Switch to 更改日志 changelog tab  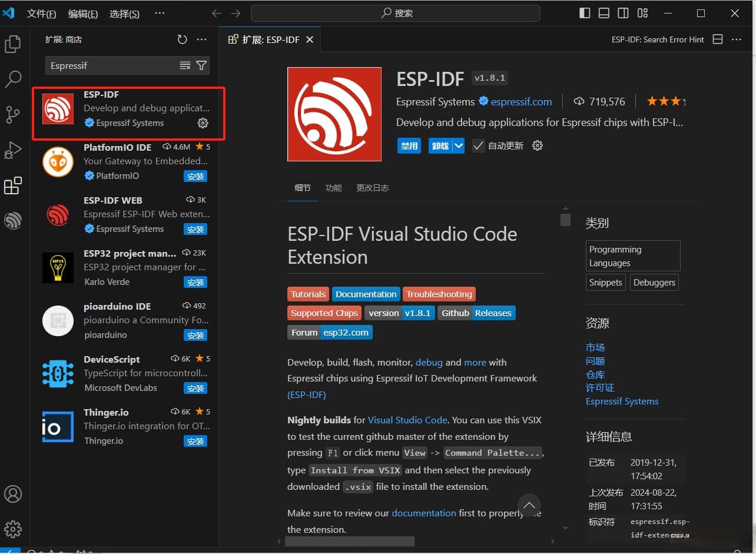pyautogui.click(x=372, y=188)
